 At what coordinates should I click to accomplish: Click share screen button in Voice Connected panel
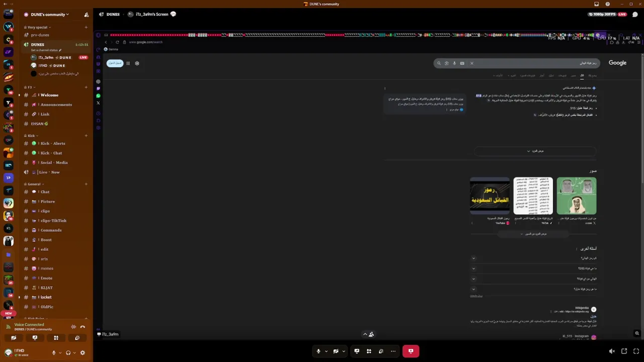35,338
